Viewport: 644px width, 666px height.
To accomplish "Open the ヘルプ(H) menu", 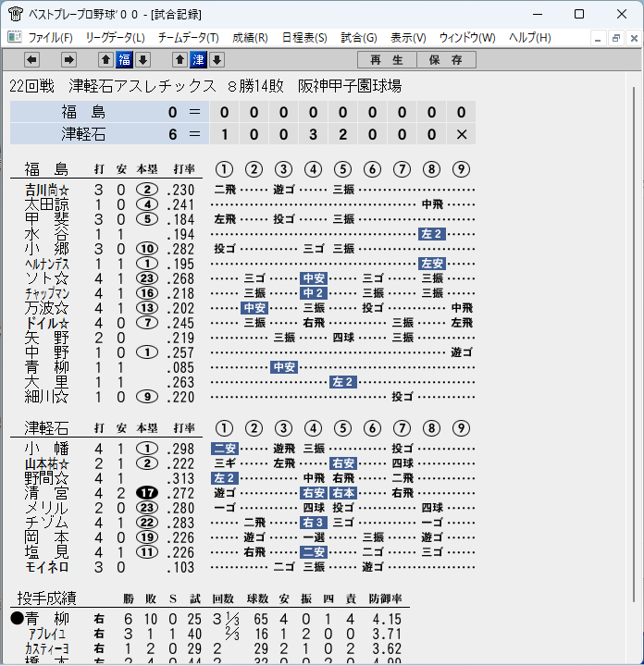I will [x=530, y=38].
